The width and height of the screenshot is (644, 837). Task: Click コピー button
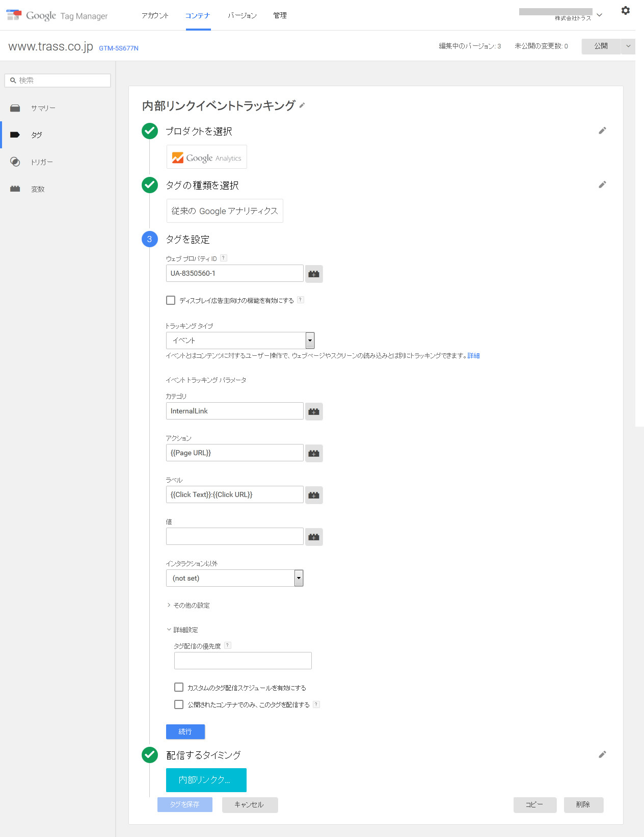coord(535,805)
